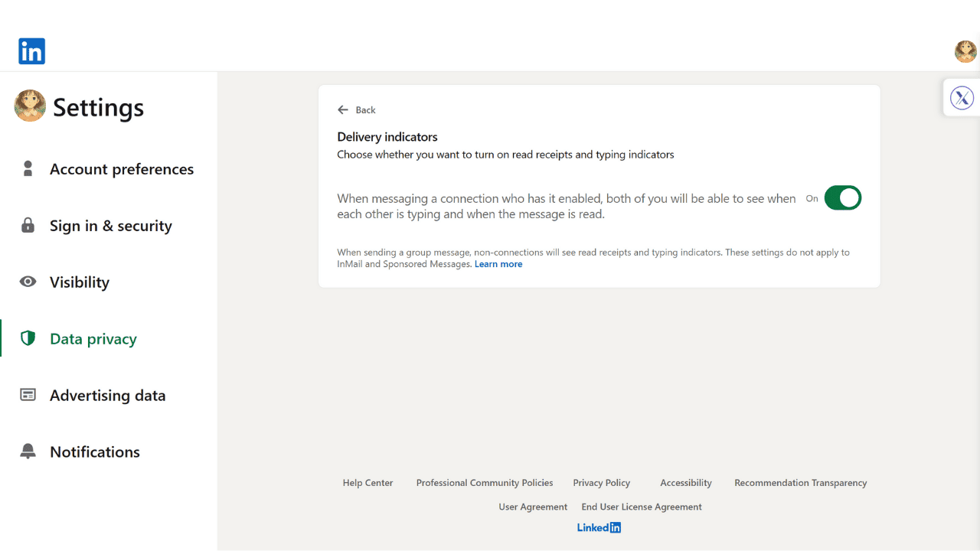
Task: Select the lock icon beside Sign in & security
Action: click(x=28, y=225)
